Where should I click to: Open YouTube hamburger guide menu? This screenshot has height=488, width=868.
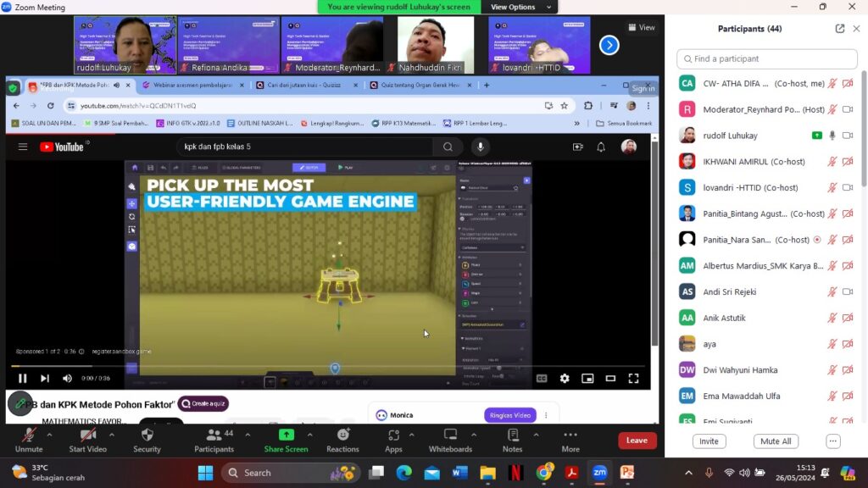[23, 147]
